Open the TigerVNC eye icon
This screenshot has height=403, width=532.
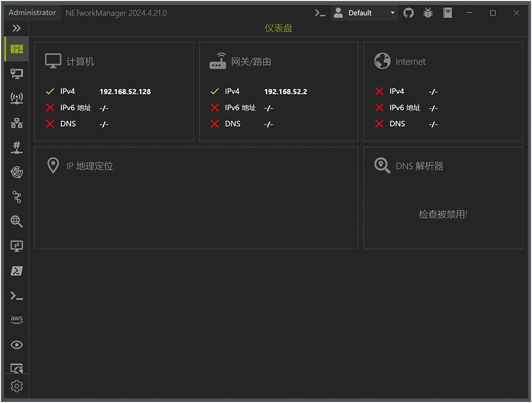click(17, 345)
